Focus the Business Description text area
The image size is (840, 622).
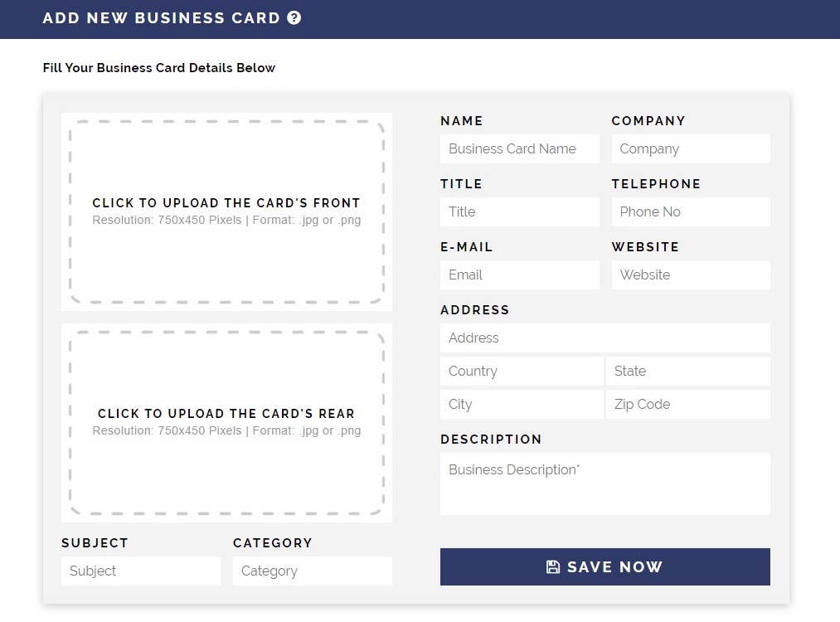[x=605, y=484]
